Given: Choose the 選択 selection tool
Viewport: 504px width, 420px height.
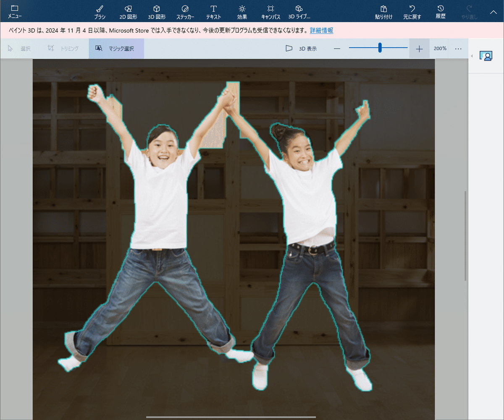Looking at the screenshot, I should coord(19,48).
